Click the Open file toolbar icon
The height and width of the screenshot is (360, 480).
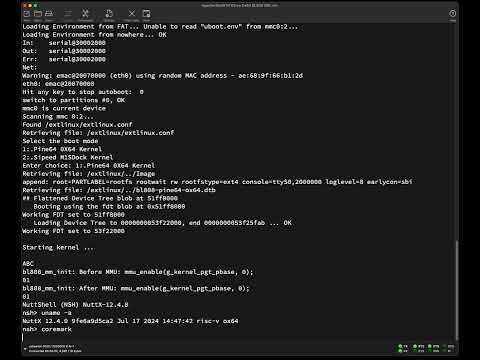[38, 14]
